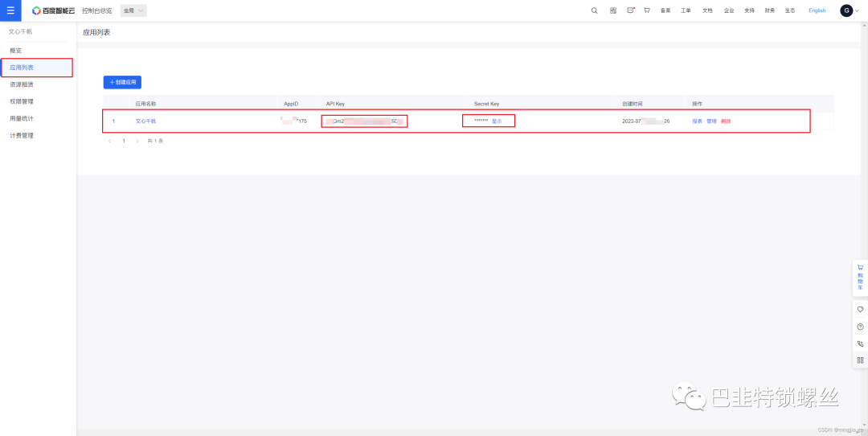The width and height of the screenshot is (868, 436).
Task: Show the Secret Key via 显示
Action: point(497,121)
